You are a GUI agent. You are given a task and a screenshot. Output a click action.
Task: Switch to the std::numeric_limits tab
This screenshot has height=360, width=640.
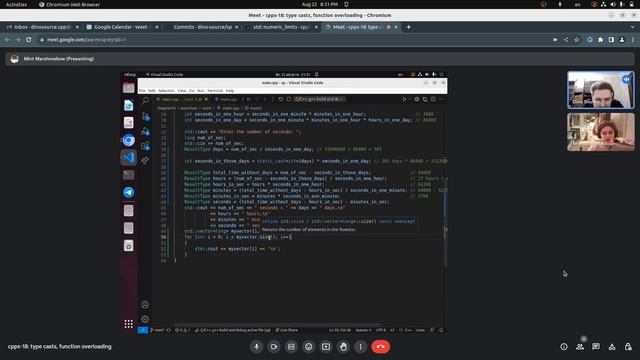pos(281,27)
